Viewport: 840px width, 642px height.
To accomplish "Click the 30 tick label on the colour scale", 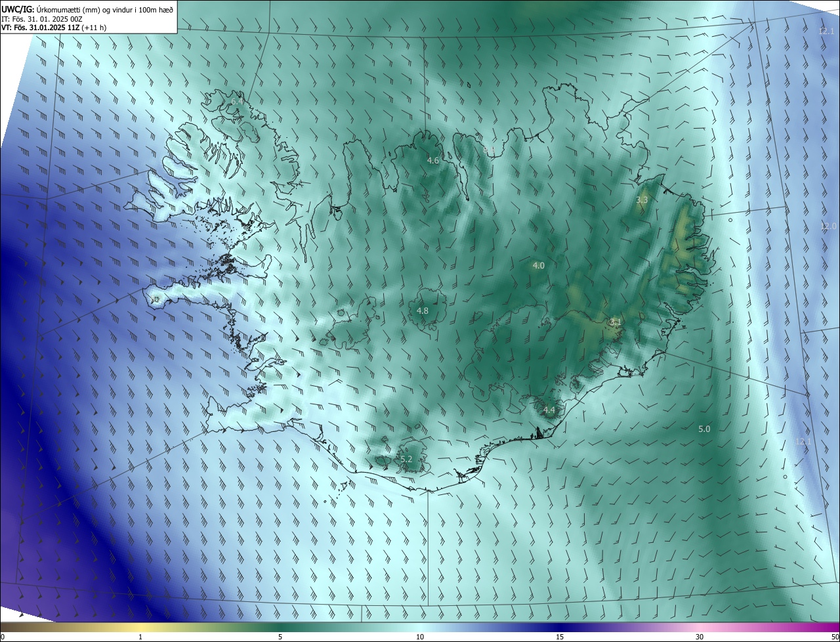I will coord(700,637).
